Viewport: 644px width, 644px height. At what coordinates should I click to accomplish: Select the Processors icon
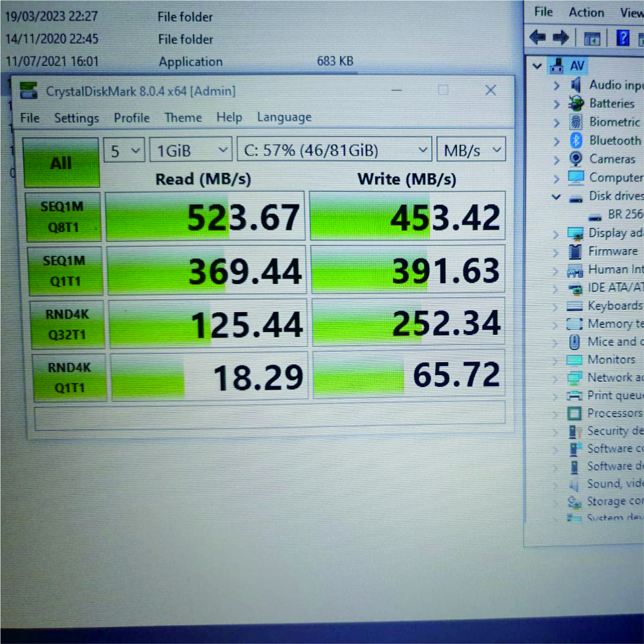(x=574, y=413)
